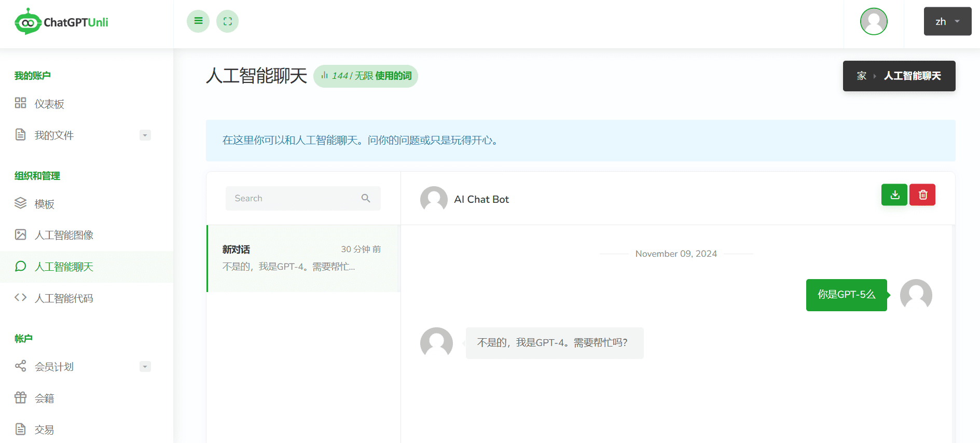The image size is (980, 443).
Task: Click the blue info banner text
Action: pos(361,140)
